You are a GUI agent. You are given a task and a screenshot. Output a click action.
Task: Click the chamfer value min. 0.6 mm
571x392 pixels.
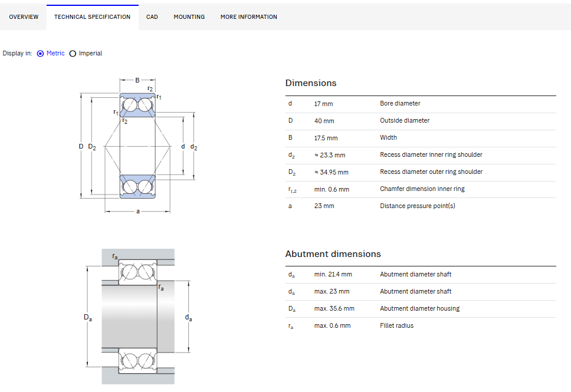pyautogui.click(x=332, y=189)
